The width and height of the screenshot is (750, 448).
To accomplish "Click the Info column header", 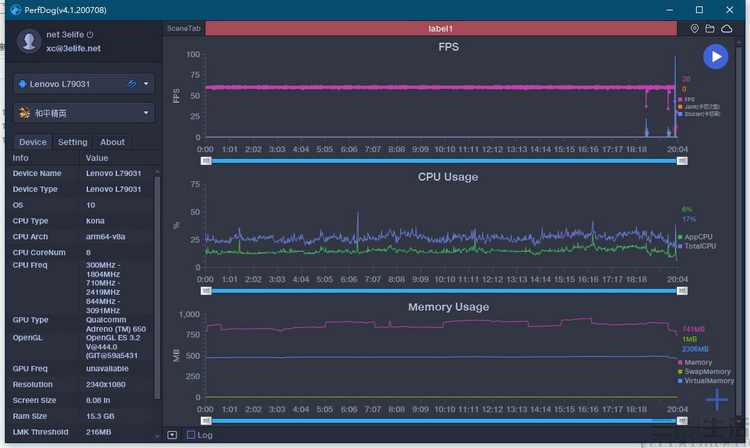I will 20,158.
